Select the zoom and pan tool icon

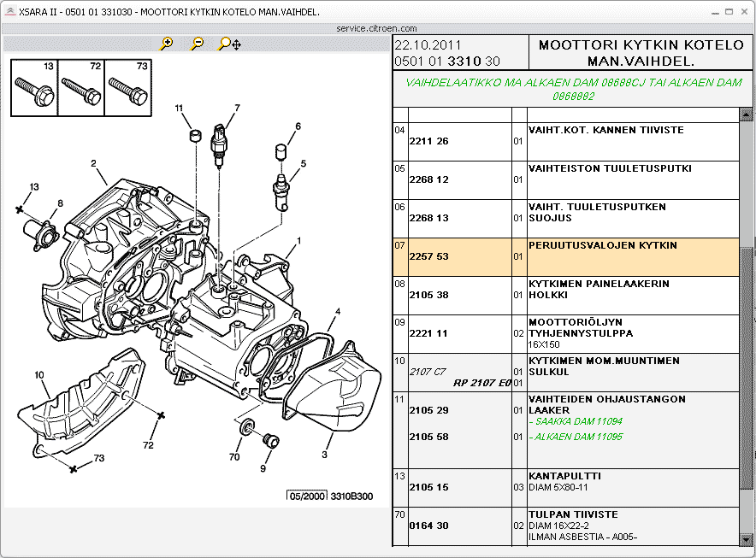point(229,44)
